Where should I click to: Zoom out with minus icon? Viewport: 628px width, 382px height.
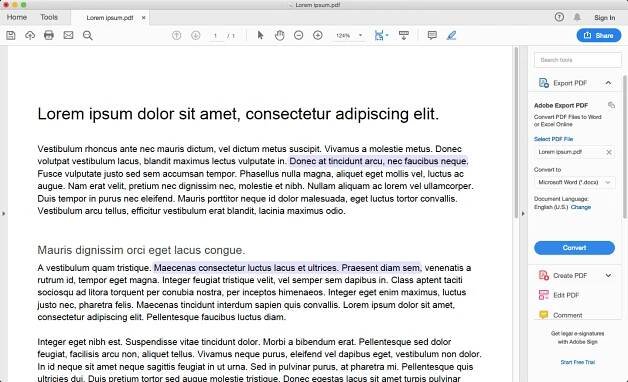298,35
